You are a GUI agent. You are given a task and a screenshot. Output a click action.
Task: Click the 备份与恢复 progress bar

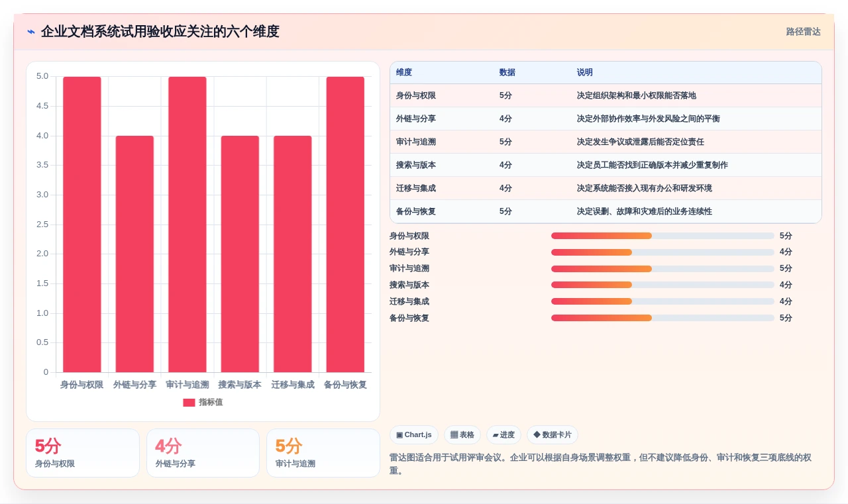(x=662, y=318)
